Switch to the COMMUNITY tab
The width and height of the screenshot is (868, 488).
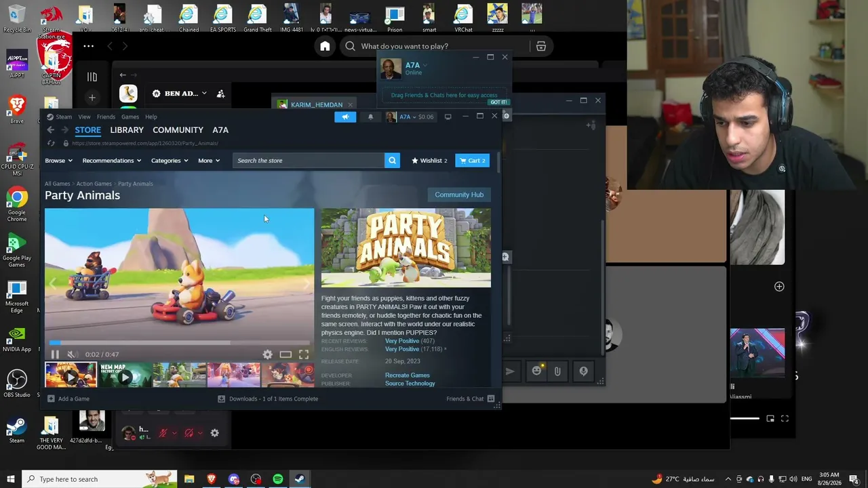[x=178, y=130]
